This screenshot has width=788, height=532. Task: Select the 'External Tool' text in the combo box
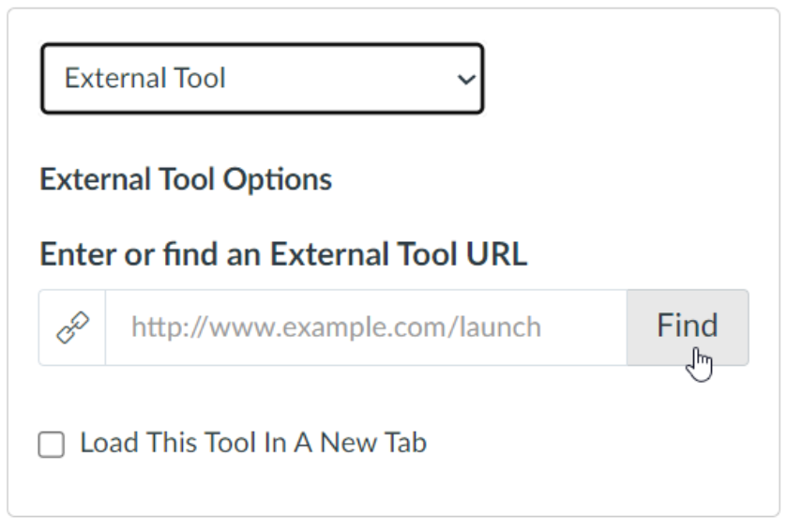pyautogui.click(x=144, y=79)
